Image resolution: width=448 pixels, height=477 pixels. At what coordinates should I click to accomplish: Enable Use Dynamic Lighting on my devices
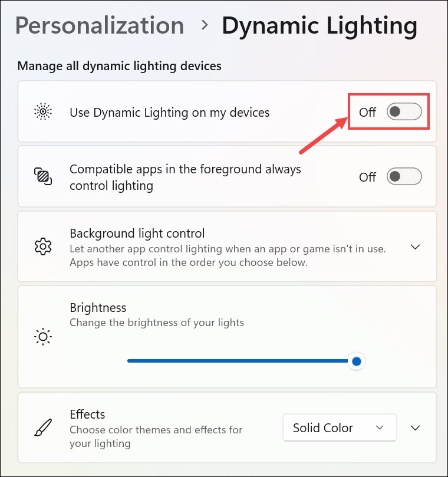pyautogui.click(x=404, y=111)
